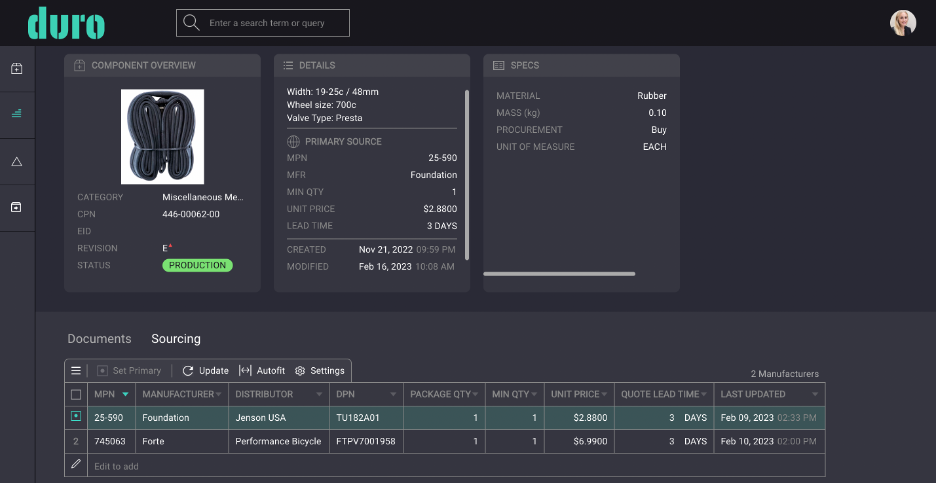Click the search magnifier icon
This screenshot has width=936, height=484.
pos(191,23)
